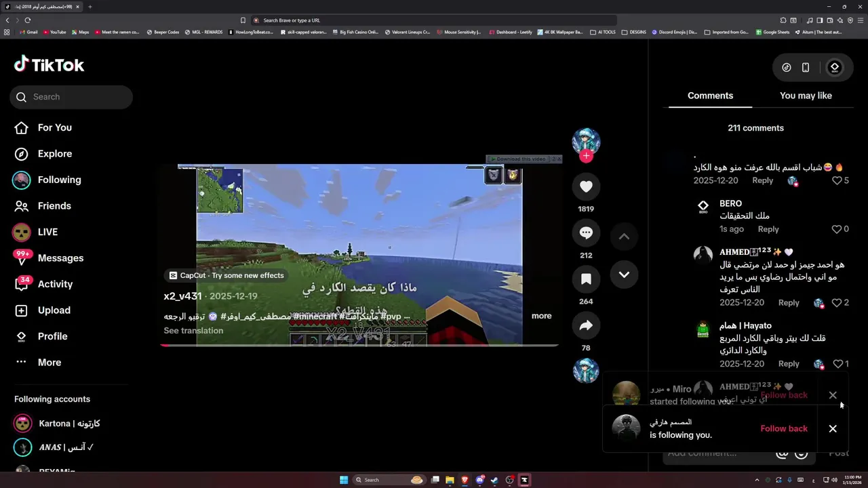
Task: Open the LIVE section
Action: click(x=47, y=232)
